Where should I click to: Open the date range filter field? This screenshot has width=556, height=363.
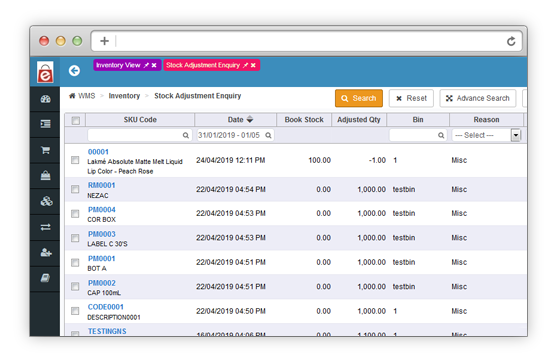[x=235, y=135]
